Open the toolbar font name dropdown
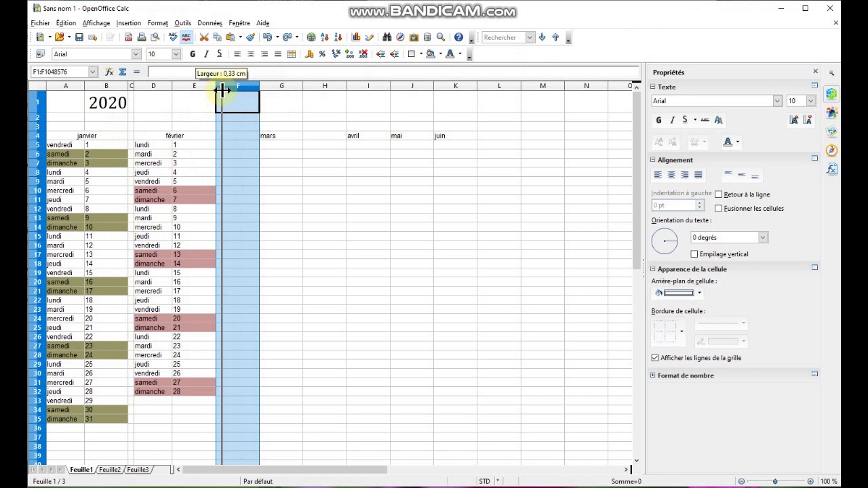This screenshot has width=868, height=488. (x=136, y=54)
